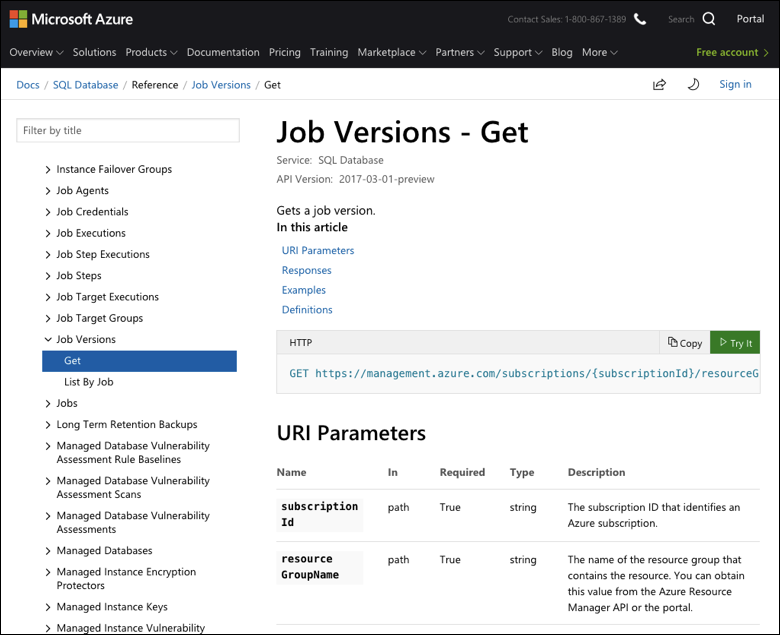
Task: Open Blog in the top navigation
Action: pyautogui.click(x=562, y=52)
